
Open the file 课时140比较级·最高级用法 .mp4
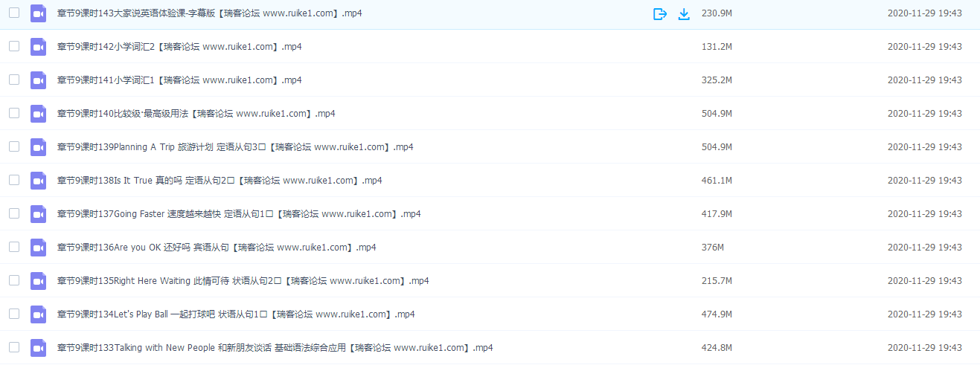tap(196, 114)
